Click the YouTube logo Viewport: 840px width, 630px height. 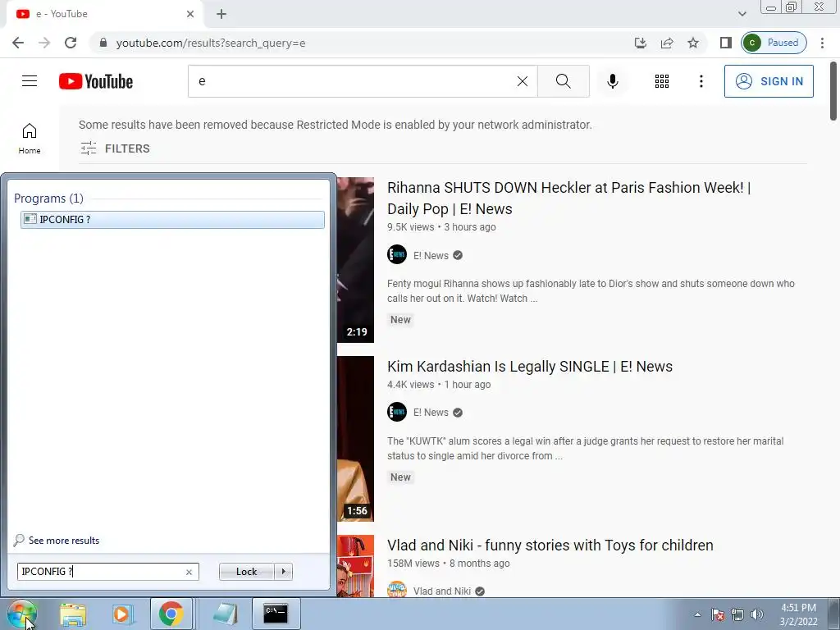pyautogui.click(x=96, y=81)
